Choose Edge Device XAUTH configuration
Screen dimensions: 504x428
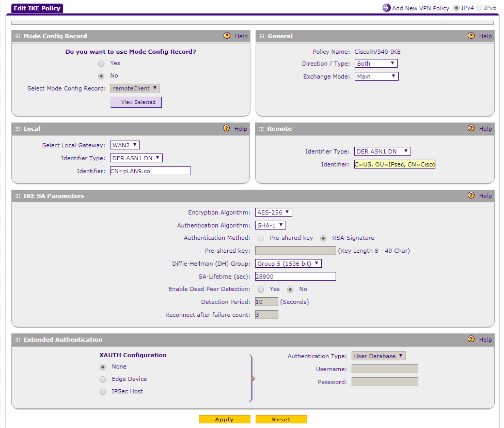click(103, 379)
